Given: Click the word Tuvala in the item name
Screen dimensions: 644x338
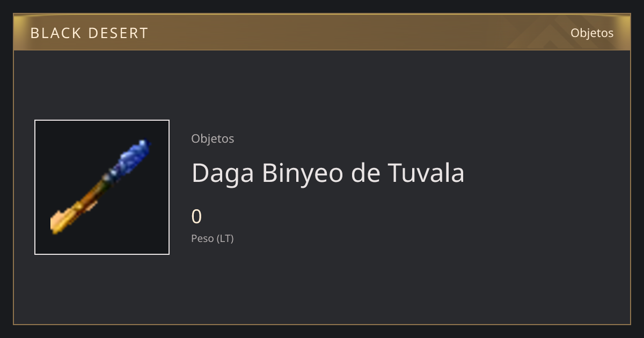Looking at the screenshot, I should pos(426,173).
